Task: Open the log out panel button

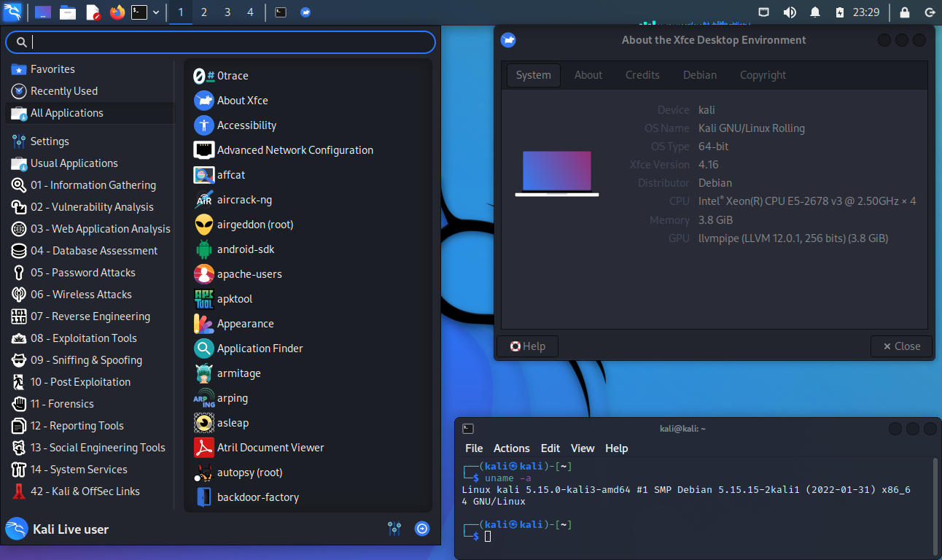Action: click(929, 12)
